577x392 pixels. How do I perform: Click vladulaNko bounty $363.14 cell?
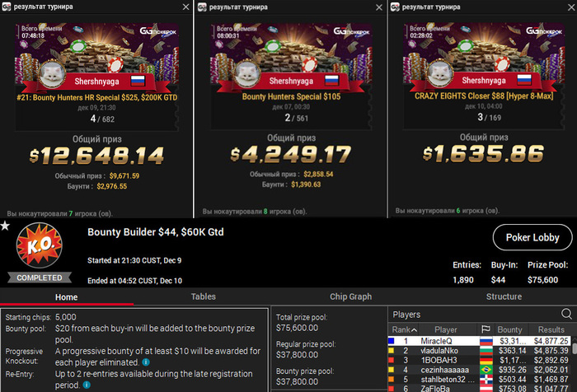pyautogui.click(x=512, y=351)
